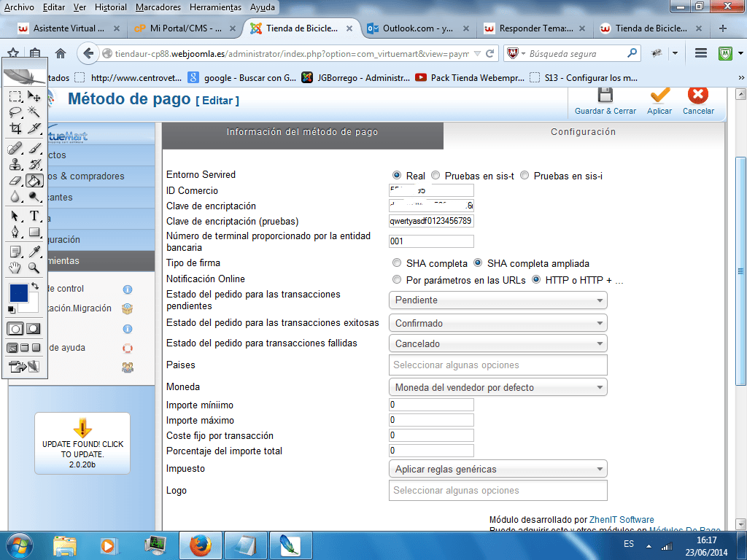Select the Eraser tool

15,181
